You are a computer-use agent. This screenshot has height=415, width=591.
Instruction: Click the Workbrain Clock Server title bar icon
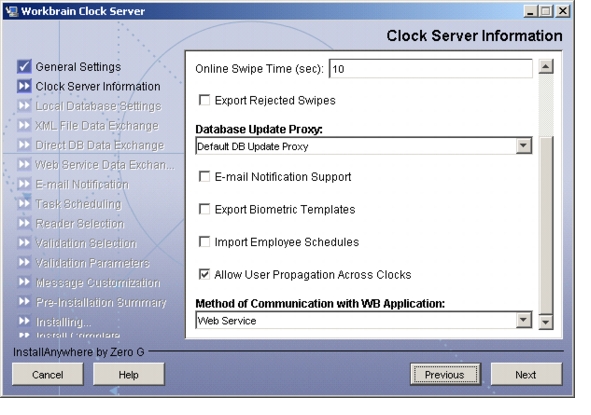[12, 11]
